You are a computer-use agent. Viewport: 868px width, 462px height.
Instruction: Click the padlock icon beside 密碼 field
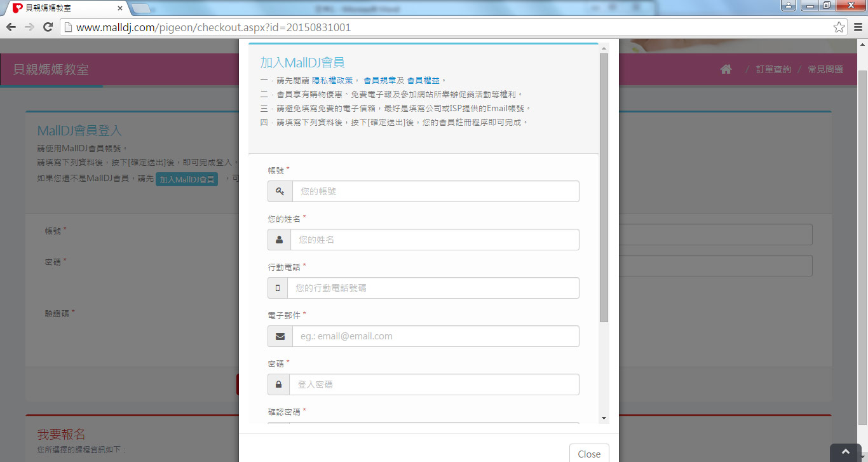tap(280, 384)
